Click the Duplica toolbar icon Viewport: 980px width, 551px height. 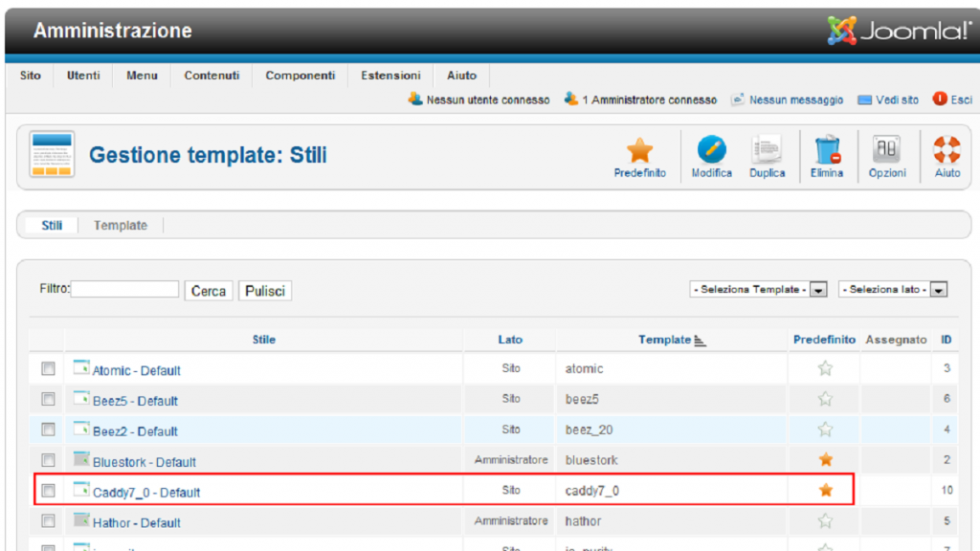pyautogui.click(x=767, y=150)
